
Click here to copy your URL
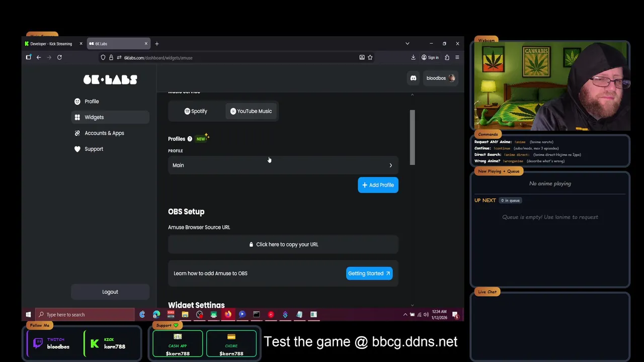click(x=283, y=244)
